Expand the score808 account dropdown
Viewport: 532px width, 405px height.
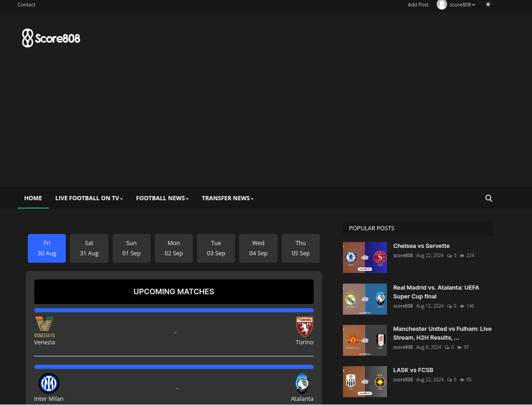pos(462,5)
